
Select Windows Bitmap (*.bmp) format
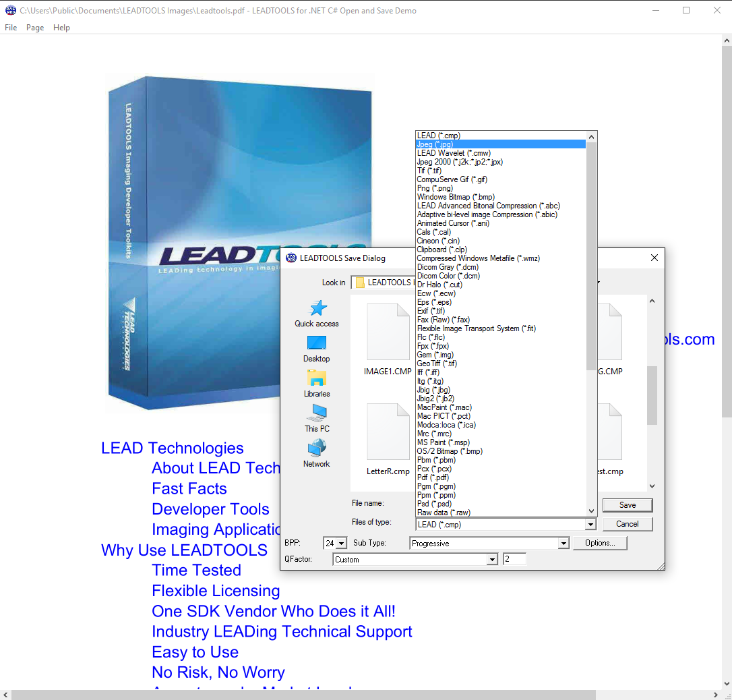(x=500, y=197)
